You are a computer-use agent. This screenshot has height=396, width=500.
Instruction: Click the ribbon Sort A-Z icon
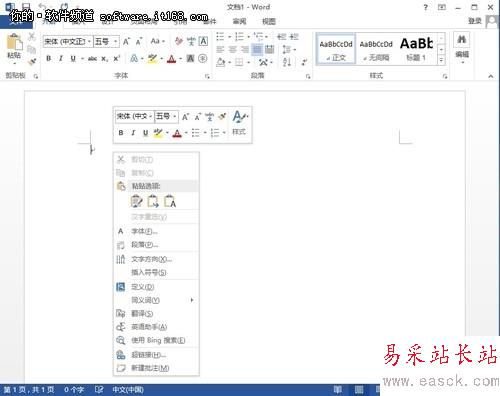click(x=287, y=62)
